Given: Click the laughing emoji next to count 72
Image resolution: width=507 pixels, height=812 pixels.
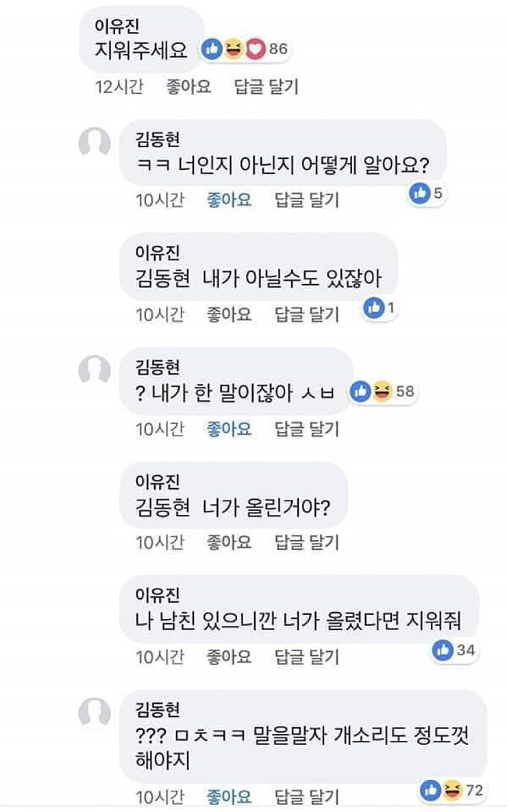Looking at the screenshot, I should pos(452,791).
